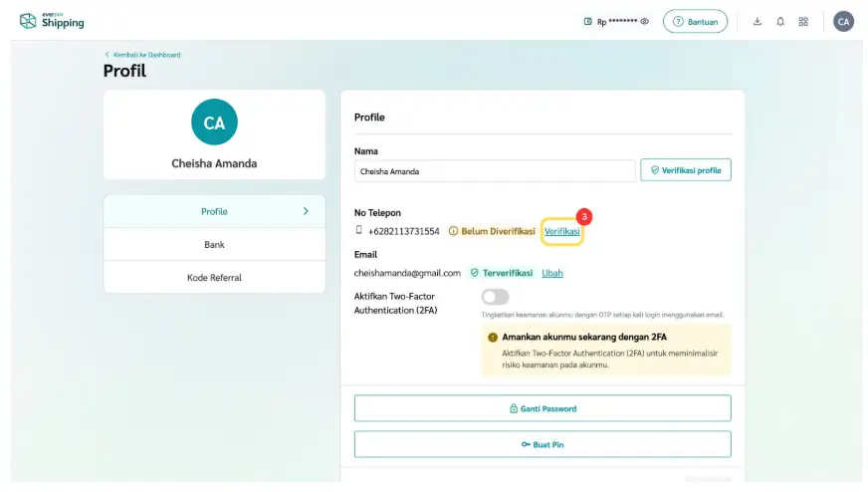Open the Kode Referral tab

(214, 277)
